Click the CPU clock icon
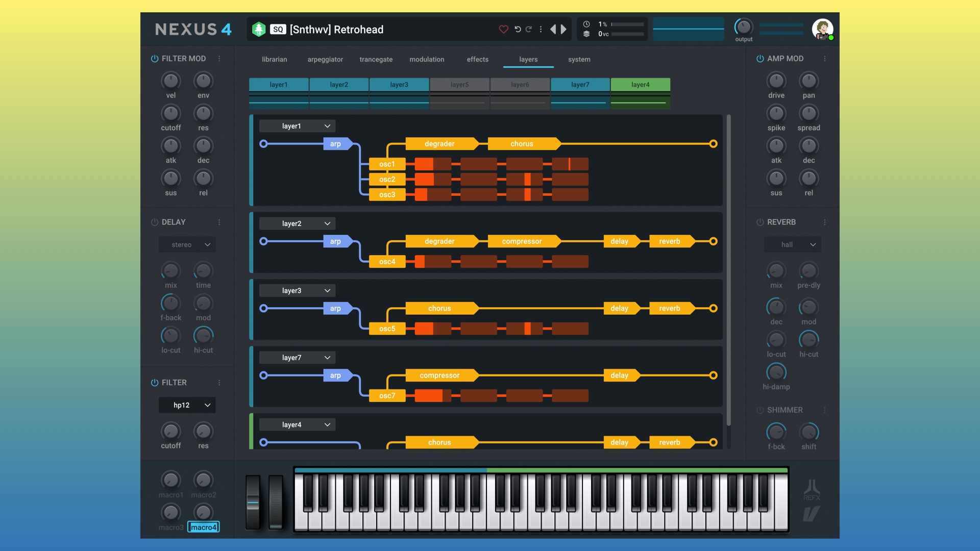Screen dimensions: 980x551 pos(586,24)
